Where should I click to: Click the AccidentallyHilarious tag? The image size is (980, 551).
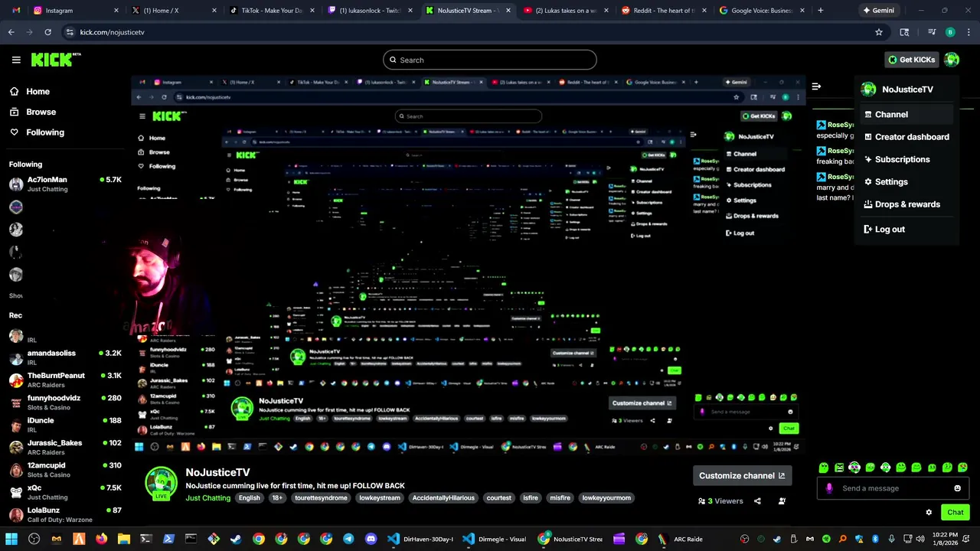[x=443, y=497]
